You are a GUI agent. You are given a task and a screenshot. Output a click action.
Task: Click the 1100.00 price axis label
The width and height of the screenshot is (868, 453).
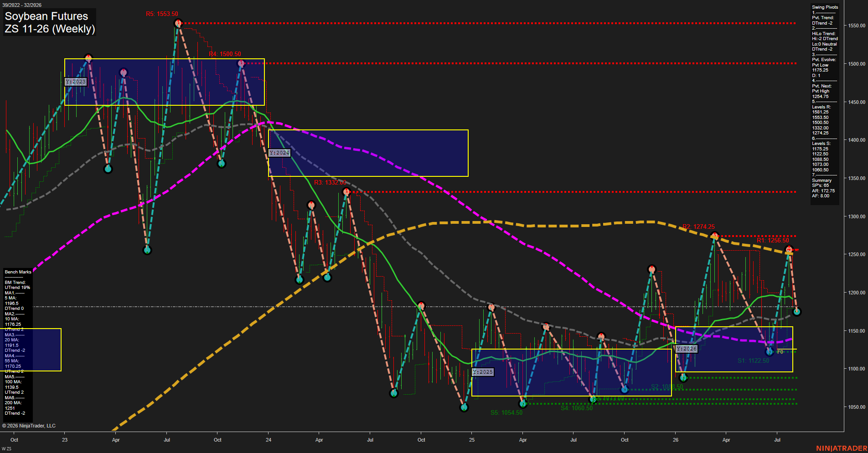click(x=857, y=369)
